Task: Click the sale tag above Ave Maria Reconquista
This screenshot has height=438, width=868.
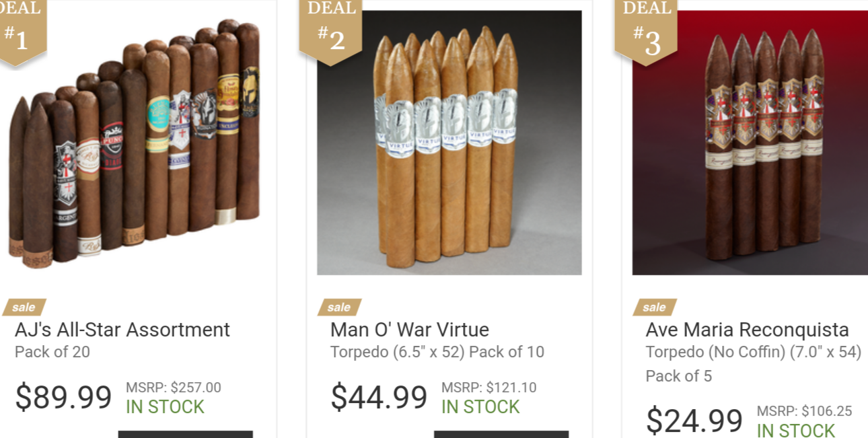Action: coord(655,307)
